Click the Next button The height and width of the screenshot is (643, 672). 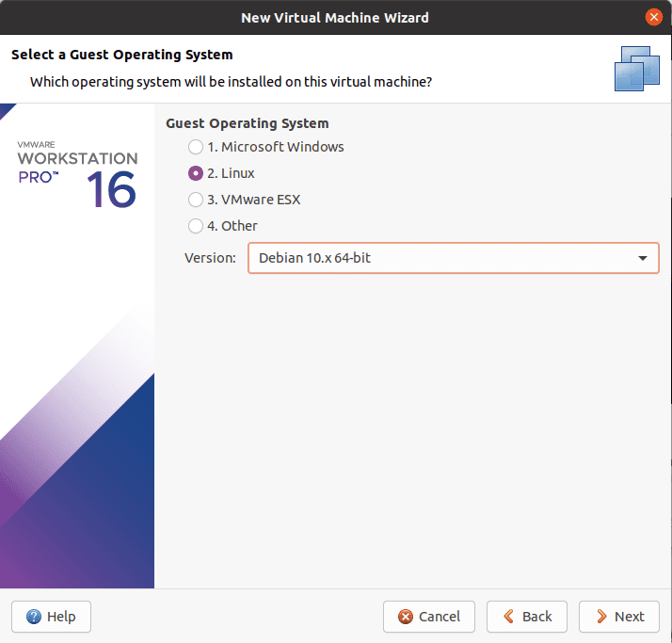(x=619, y=617)
